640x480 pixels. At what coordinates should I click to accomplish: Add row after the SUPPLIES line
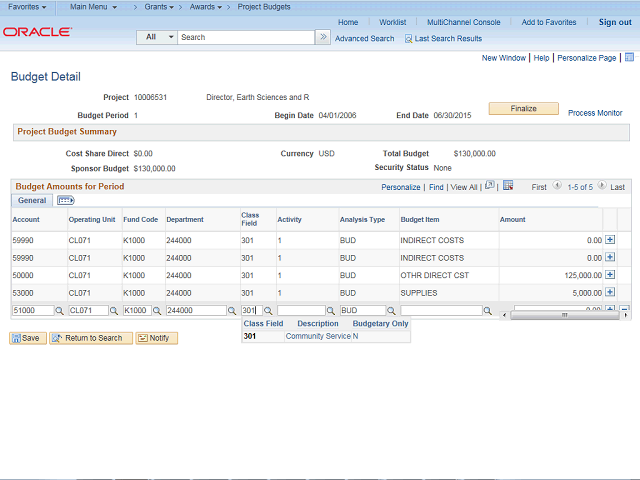610,293
